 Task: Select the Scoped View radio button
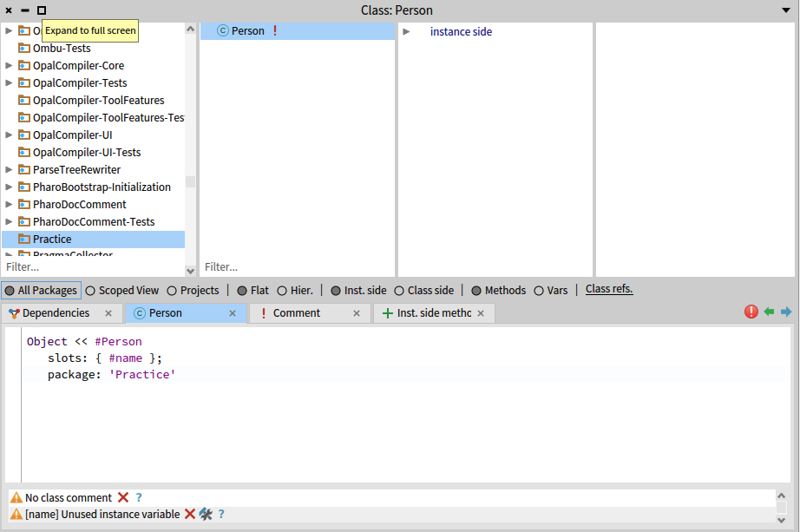click(x=91, y=291)
